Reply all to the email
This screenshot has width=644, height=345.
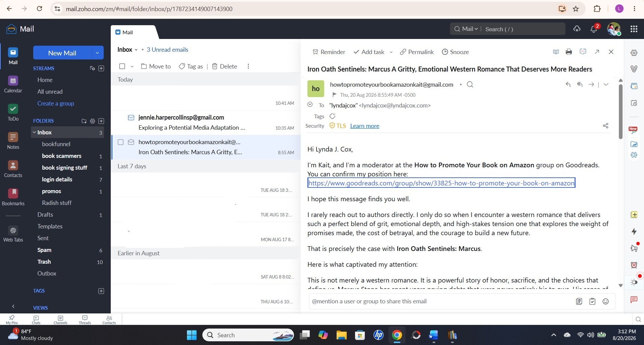click(580, 84)
